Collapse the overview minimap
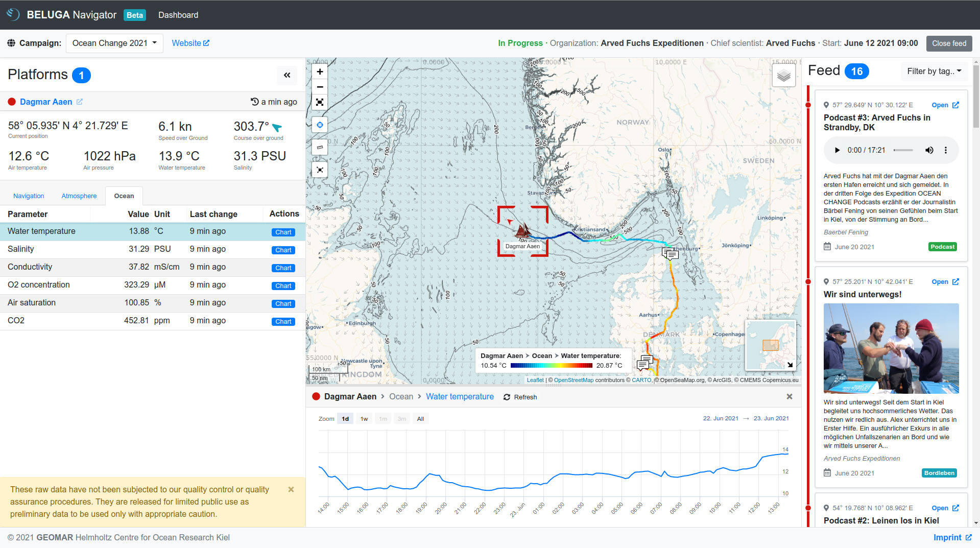This screenshot has width=980, height=548. (790, 365)
